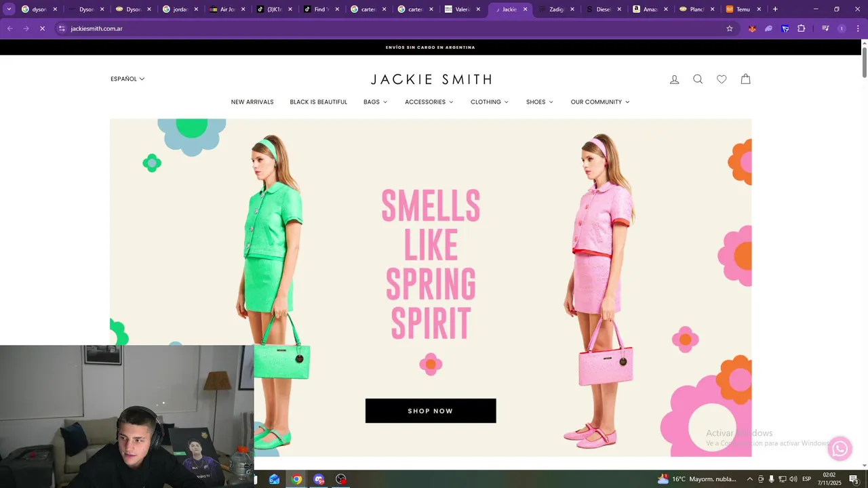Click the microphone tray icon

pyautogui.click(x=771, y=479)
